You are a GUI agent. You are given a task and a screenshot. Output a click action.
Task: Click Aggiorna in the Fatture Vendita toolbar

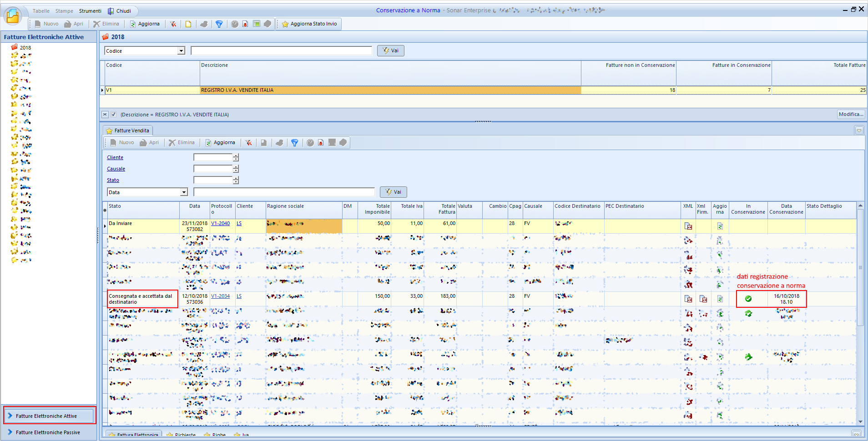tap(220, 143)
